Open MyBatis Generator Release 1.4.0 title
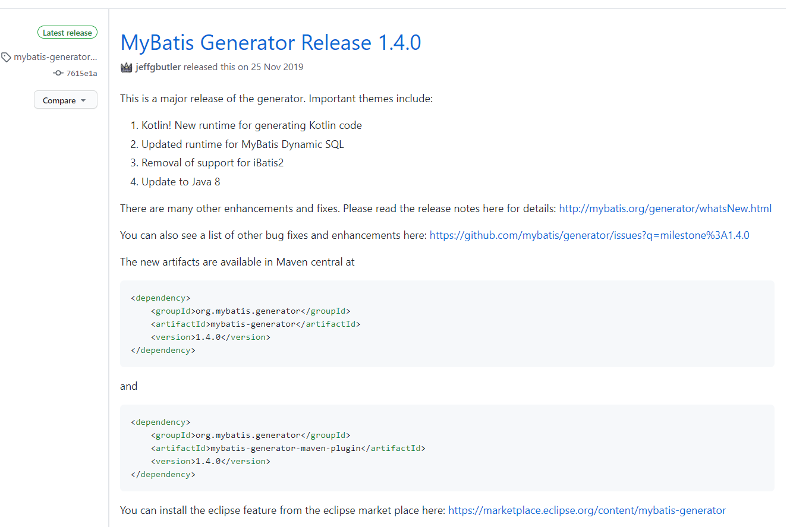The height and width of the screenshot is (527, 812). click(x=270, y=43)
